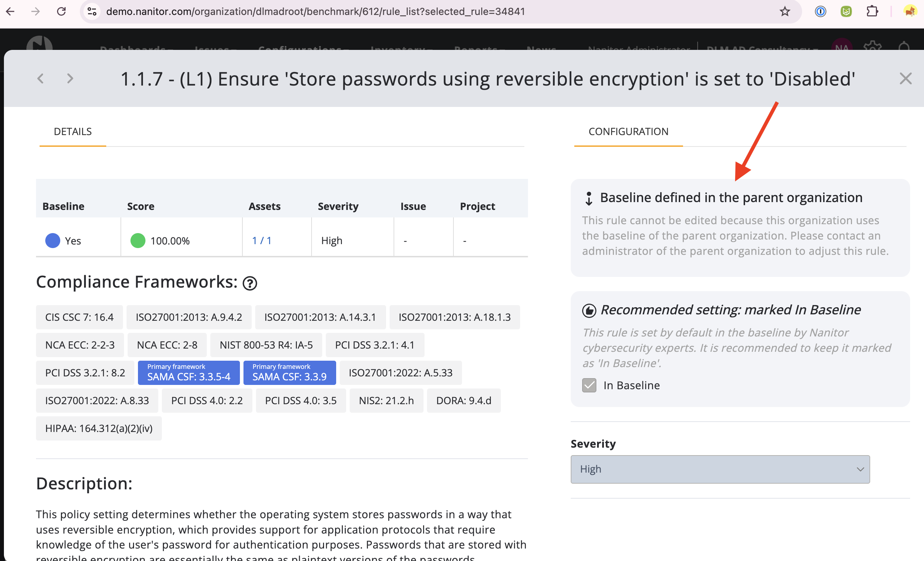Image resolution: width=924 pixels, height=561 pixels.
Task: Open 1Password extension icon
Action: tap(820, 12)
